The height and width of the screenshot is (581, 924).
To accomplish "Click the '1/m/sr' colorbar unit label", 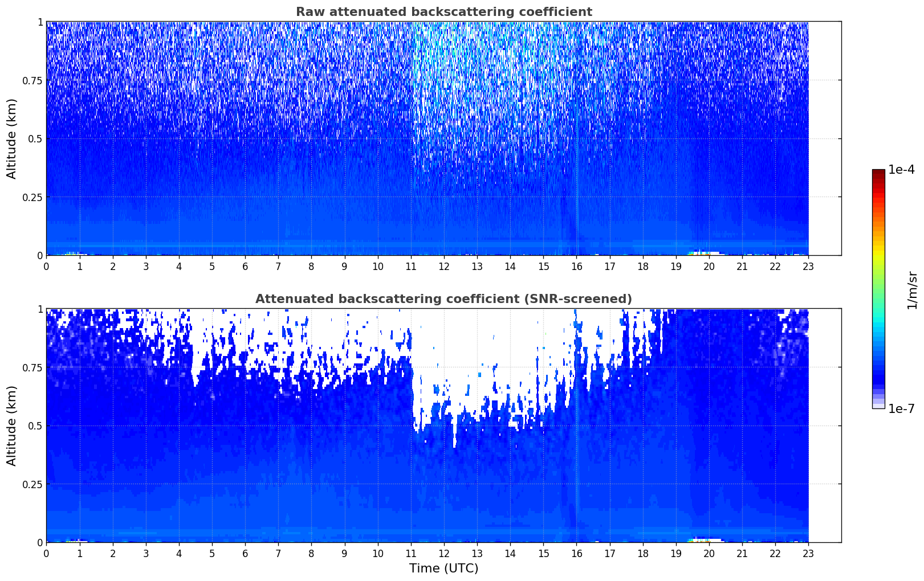I will 913,289.
